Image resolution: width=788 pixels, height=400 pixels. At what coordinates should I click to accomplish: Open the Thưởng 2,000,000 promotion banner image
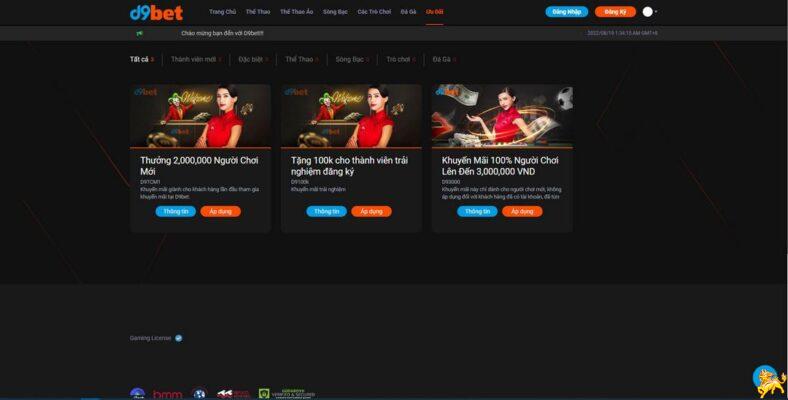(x=201, y=116)
